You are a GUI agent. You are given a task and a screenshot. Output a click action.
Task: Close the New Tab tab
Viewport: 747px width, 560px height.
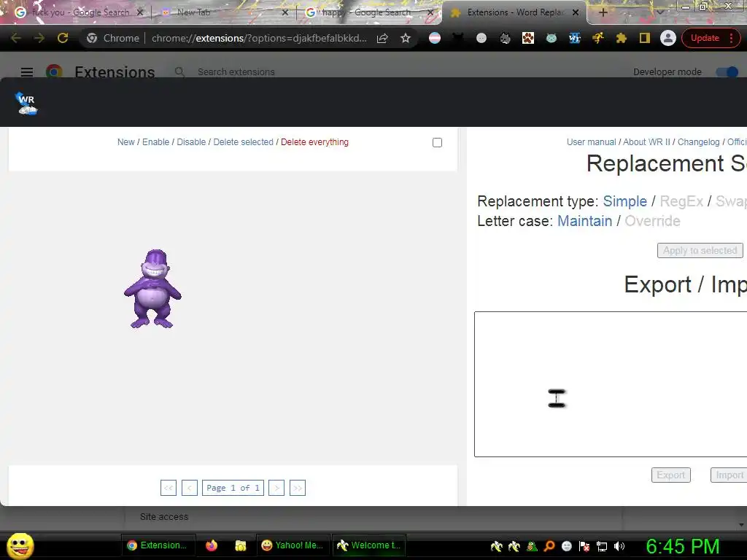pyautogui.click(x=285, y=12)
